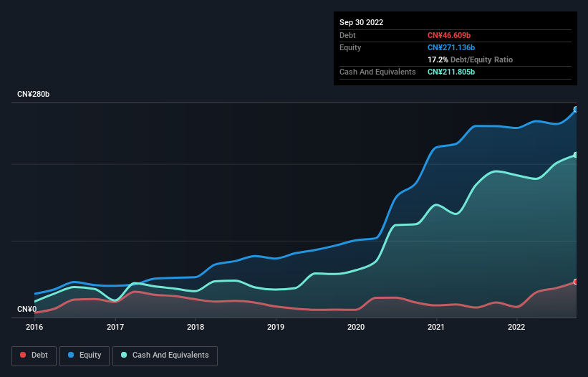Image resolution: width=588 pixels, height=377 pixels.
Task: Click the CN¥211.805b cash value
Action: 451,72
